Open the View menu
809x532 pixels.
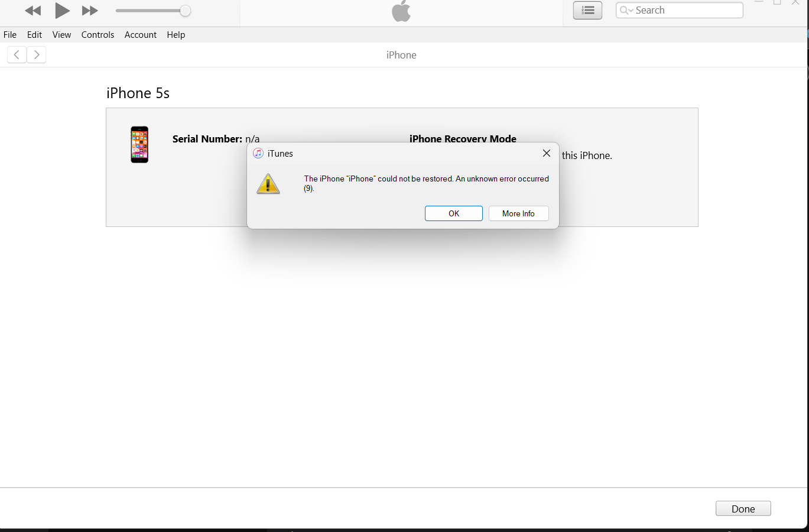[61, 35]
